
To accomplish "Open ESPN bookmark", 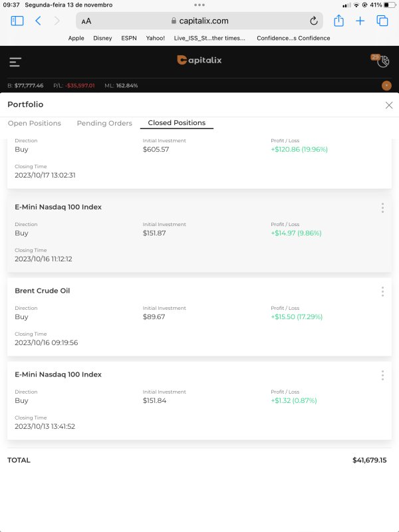I will (129, 38).
